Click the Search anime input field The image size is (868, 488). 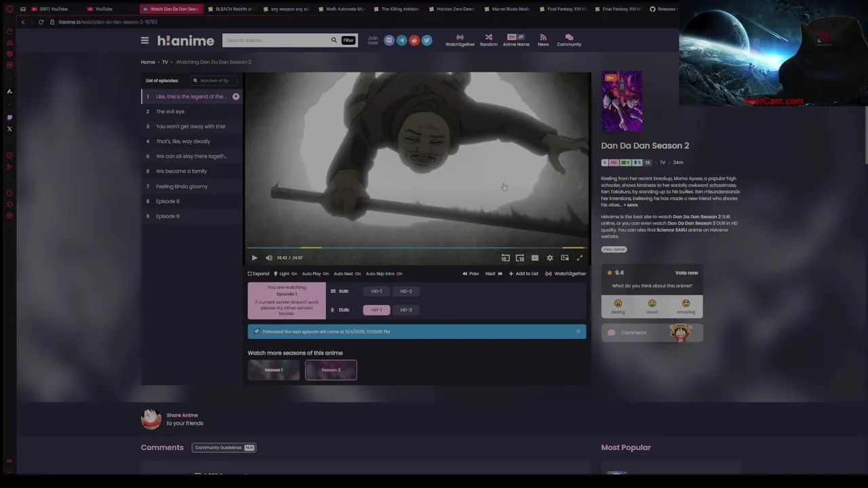coord(277,40)
